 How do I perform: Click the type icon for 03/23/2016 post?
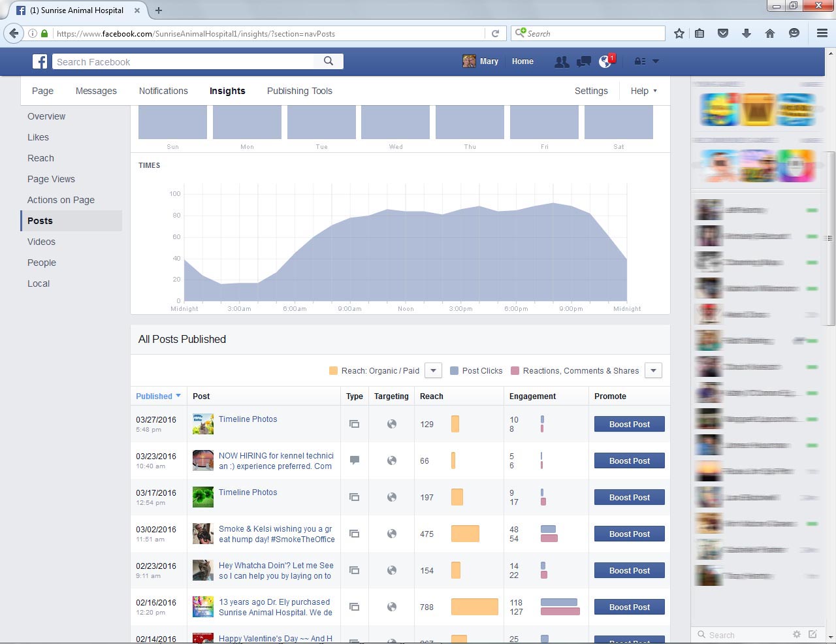click(x=355, y=460)
